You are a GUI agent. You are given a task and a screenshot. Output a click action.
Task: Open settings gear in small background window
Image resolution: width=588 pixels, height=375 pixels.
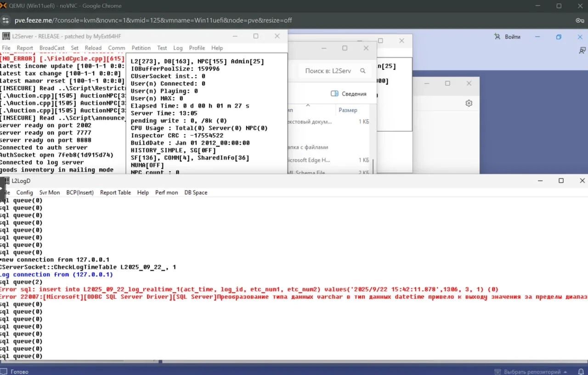click(x=469, y=103)
